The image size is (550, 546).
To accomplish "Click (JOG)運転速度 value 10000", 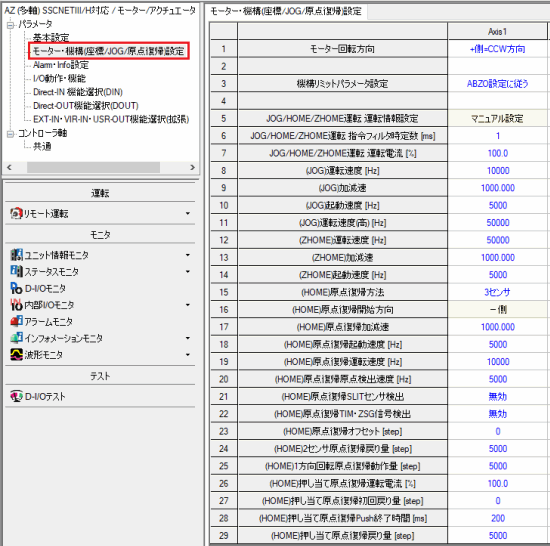I will [497, 171].
